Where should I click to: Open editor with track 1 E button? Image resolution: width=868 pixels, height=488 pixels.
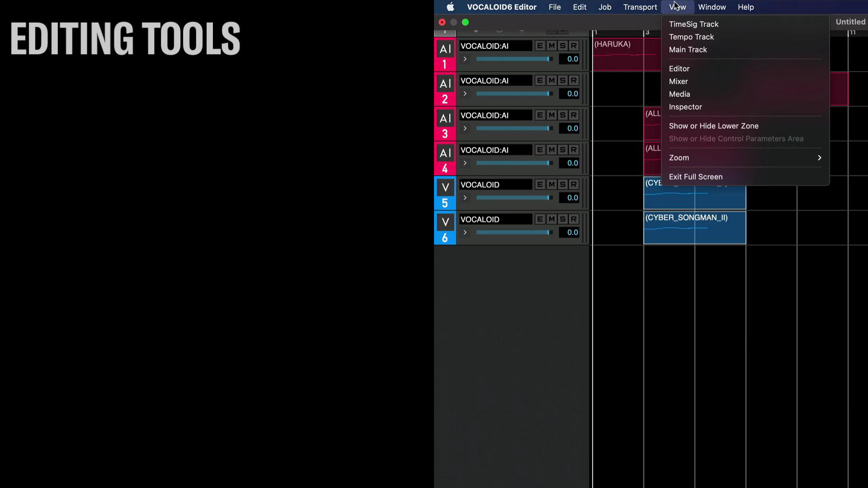pos(540,46)
